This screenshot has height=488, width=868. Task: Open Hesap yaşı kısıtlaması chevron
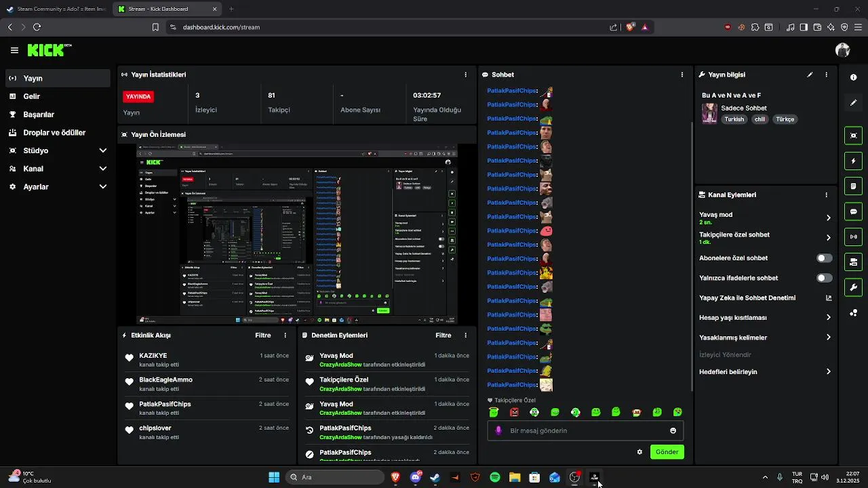pyautogui.click(x=828, y=317)
